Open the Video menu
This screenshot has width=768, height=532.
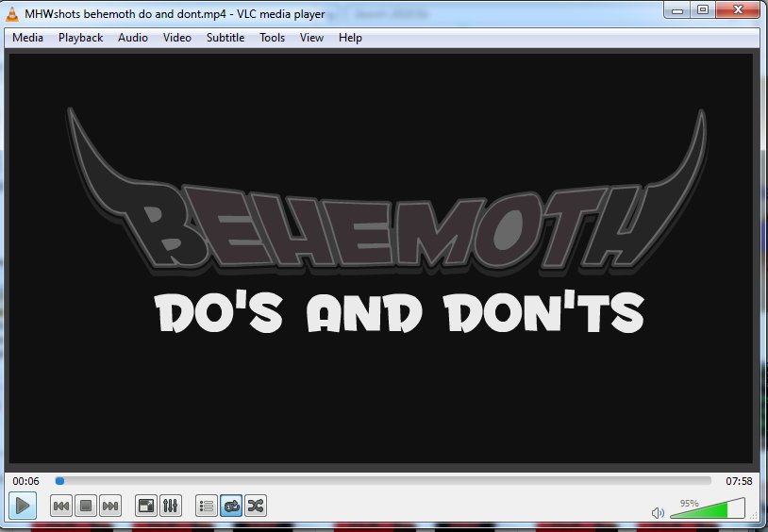(x=177, y=38)
